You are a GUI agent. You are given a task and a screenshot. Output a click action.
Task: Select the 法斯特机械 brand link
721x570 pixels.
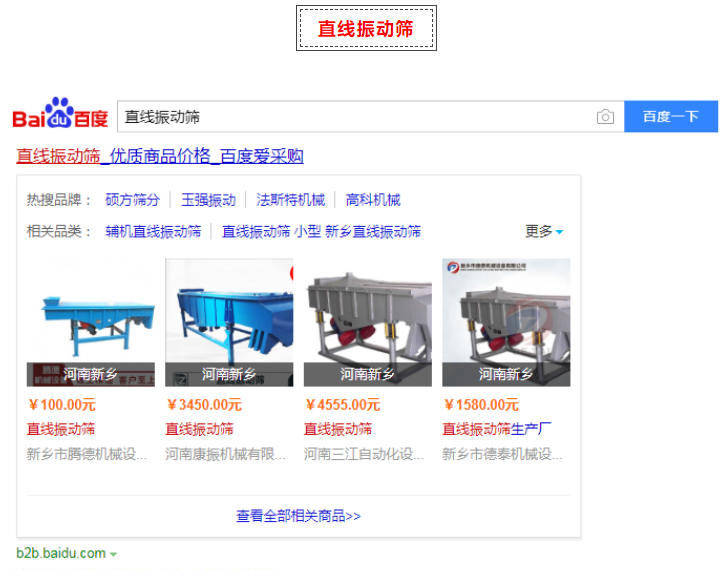[290, 200]
